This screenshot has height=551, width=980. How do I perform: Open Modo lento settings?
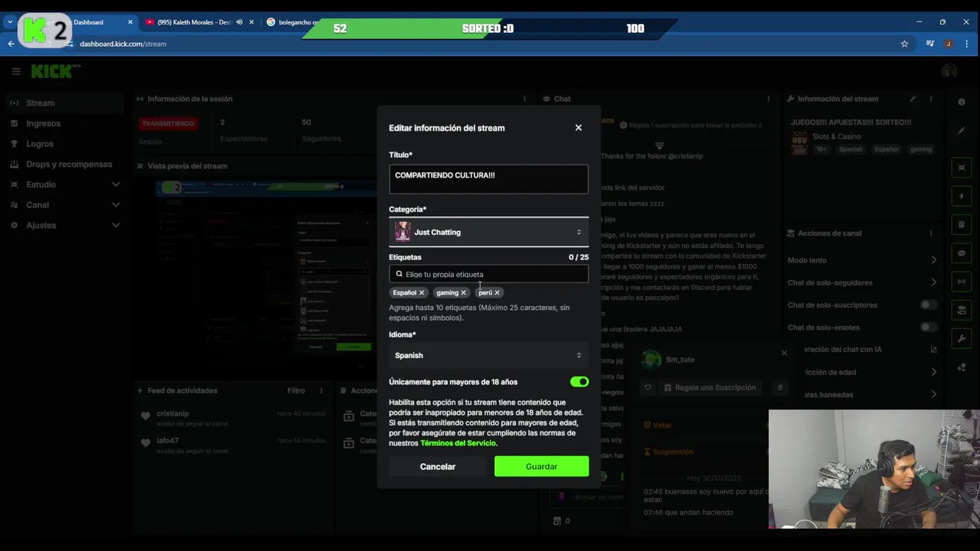(x=862, y=260)
